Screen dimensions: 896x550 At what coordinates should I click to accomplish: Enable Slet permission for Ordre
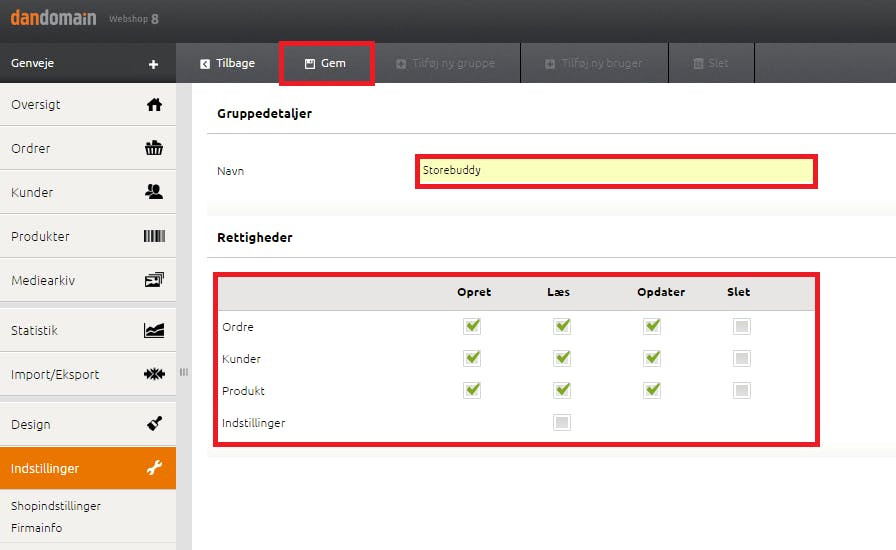742,326
